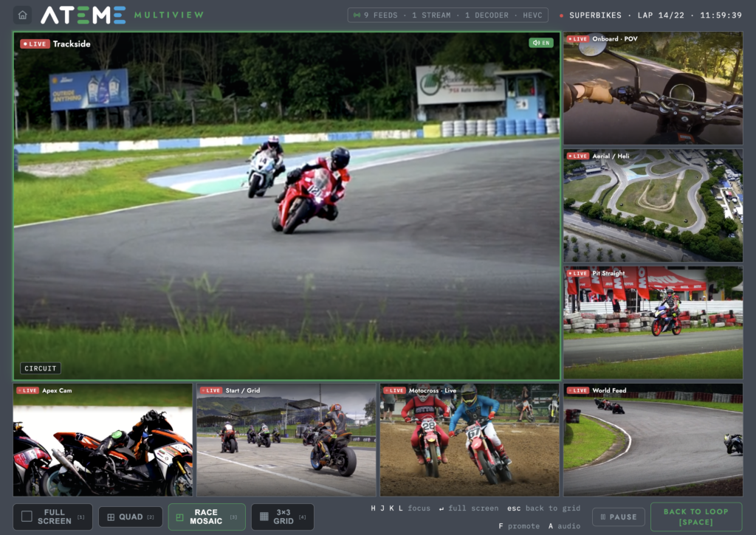This screenshot has width=756, height=535.
Task: Click the ATEME Multiview logo
Action: tap(122, 15)
